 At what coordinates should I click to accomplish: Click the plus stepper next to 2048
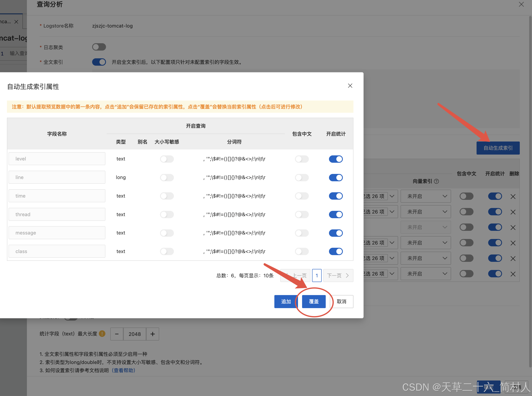153,334
